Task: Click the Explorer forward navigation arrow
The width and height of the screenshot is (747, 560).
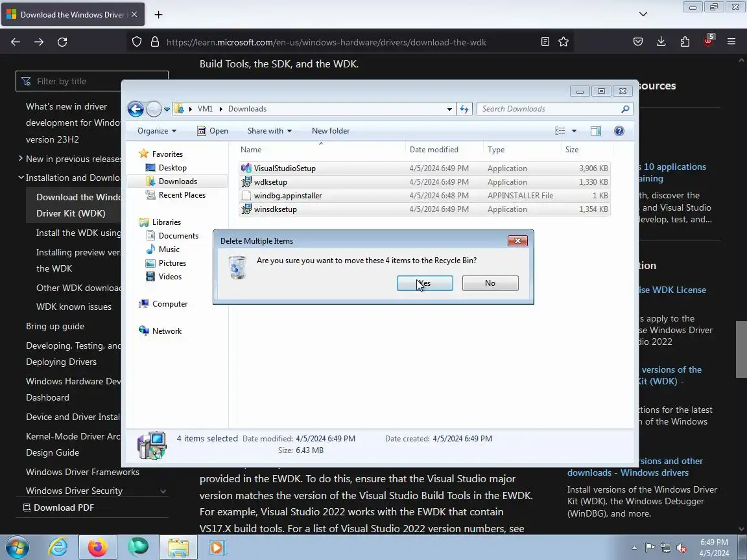Action: [154, 109]
